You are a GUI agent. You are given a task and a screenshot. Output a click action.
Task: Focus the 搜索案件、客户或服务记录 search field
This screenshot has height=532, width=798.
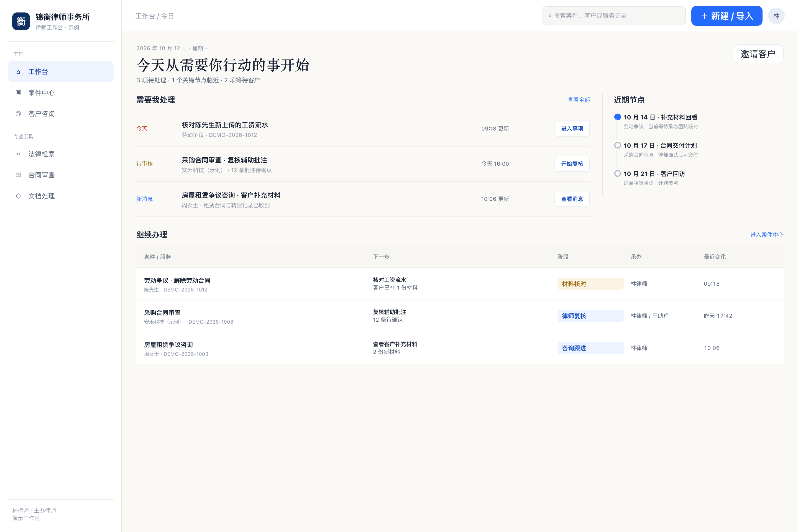(x=613, y=16)
